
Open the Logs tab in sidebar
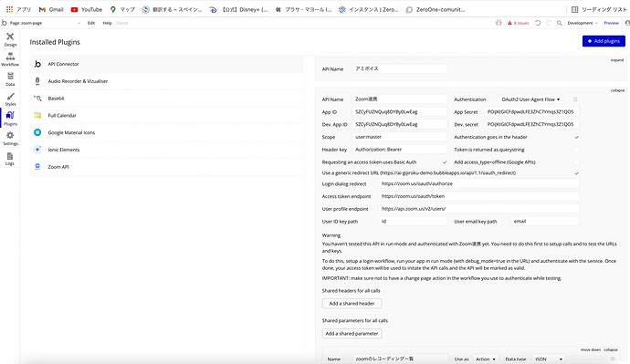pyautogui.click(x=10, y=159)
